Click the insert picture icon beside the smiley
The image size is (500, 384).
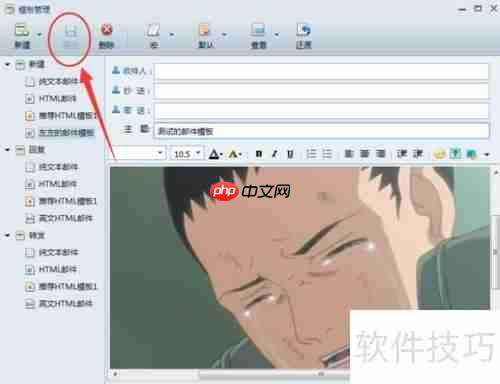click(x=455, y=154)
